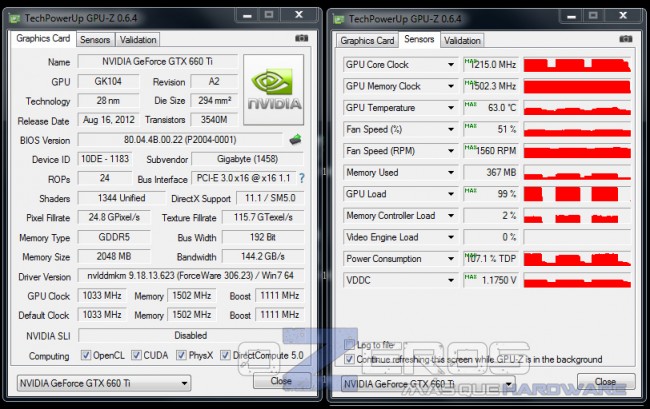Open the GPU Core Clock sensor dropdown
The height and width of the screenshot is (409, 650).
pyautogui.click(x=451, y=65)
